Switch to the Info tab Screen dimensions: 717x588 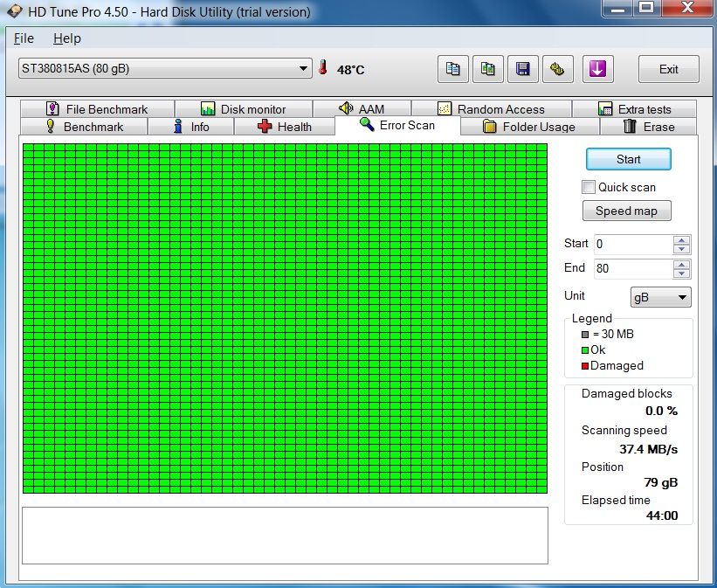(190, 127)
